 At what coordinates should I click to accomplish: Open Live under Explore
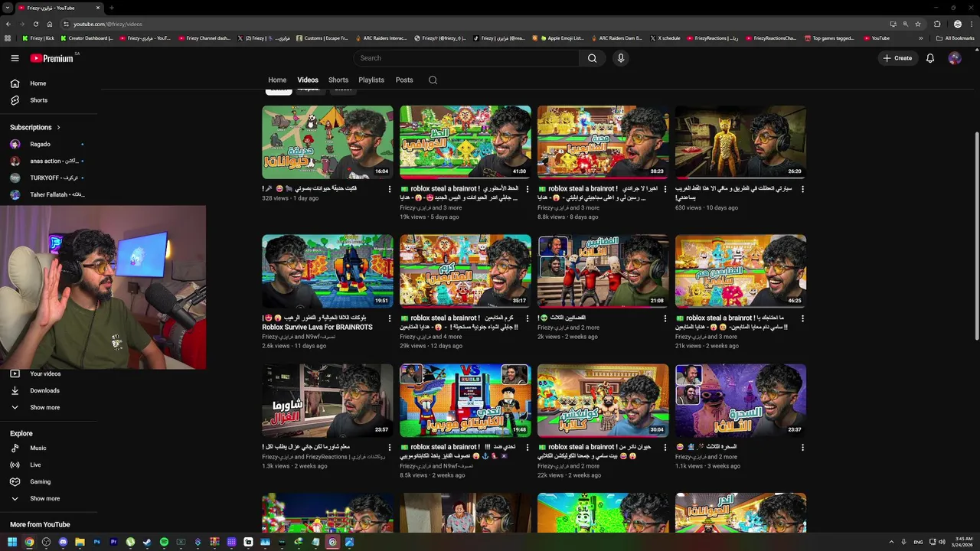tap(35, 465)
